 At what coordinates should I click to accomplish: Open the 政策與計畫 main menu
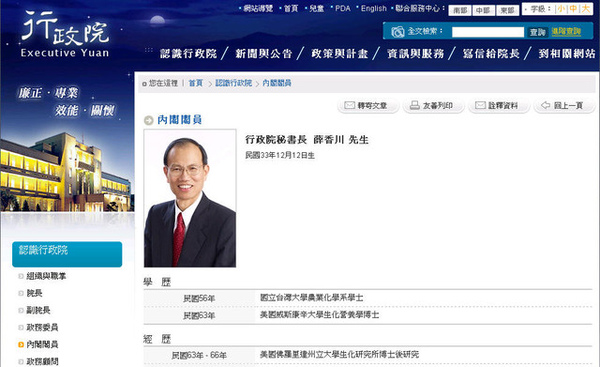(x=339, y=54)
